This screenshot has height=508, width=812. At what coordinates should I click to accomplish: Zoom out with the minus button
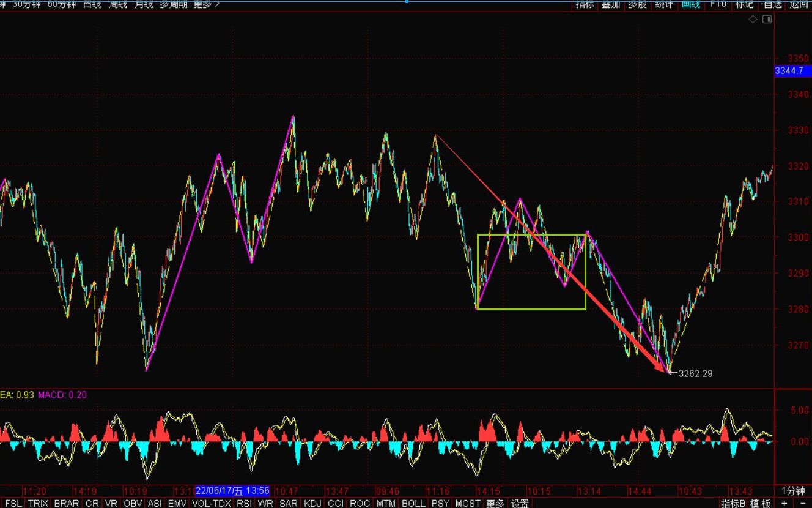coord(803,503)
